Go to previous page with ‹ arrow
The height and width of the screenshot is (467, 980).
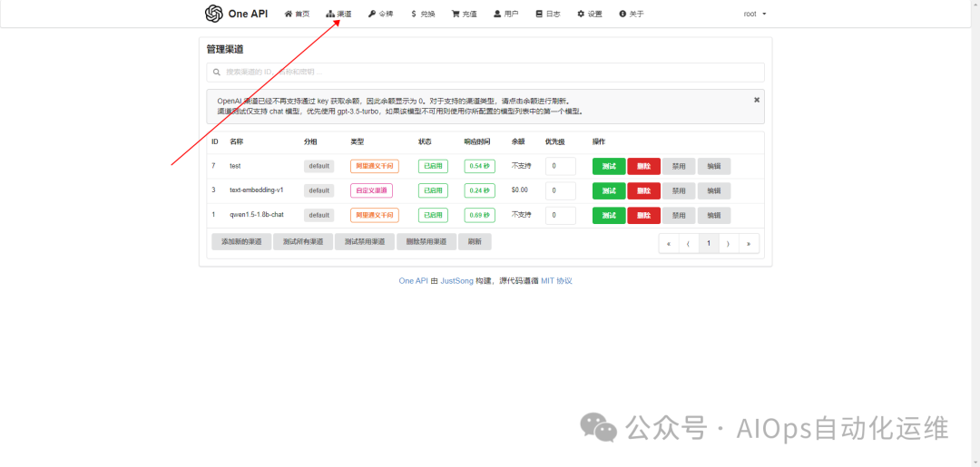tap(689, 244)
